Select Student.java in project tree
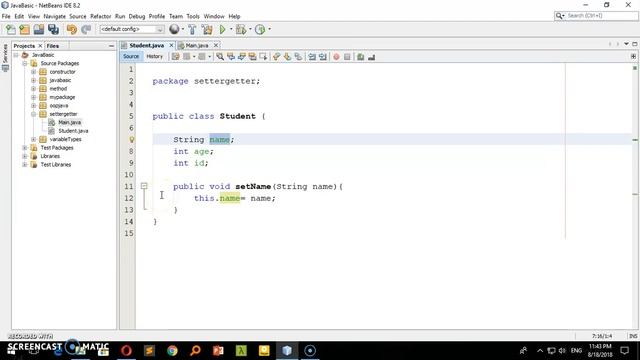 73,131
